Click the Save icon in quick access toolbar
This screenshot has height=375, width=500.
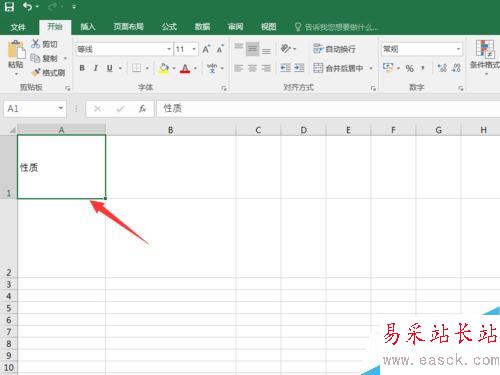point(9,7)
